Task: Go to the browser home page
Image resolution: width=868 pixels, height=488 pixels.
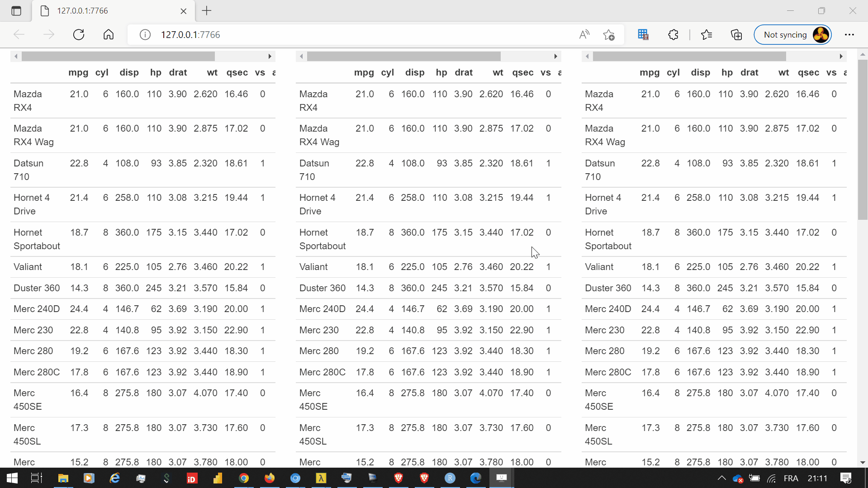Action: tap(109, 35)
